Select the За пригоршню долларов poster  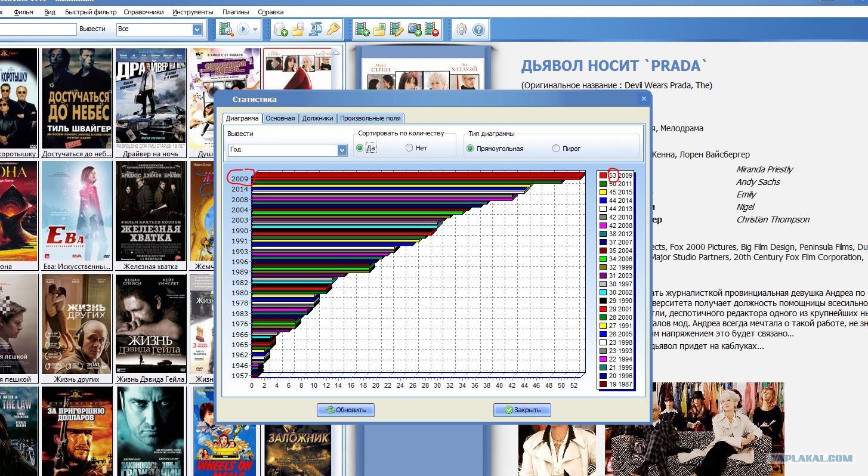pyautogui.click(x=77, y=431)
